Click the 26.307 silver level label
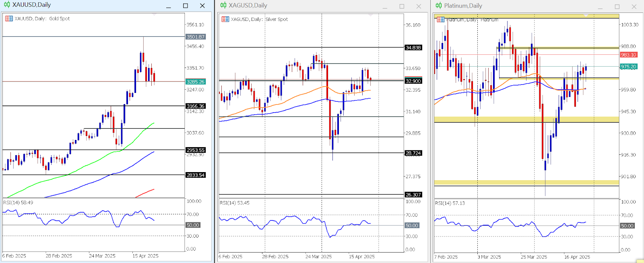Image resolution: width=644 pixels, height=263 pixels. click(x=413, y=195)
